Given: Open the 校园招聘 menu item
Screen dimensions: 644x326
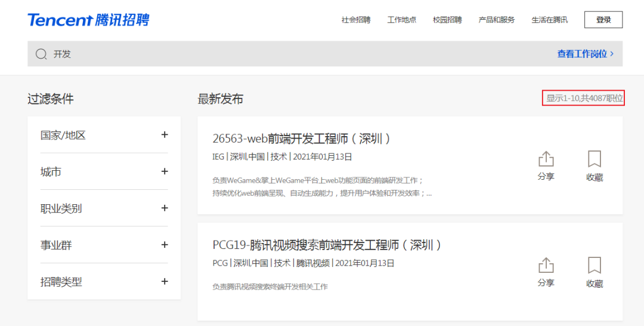Looking at the screenshot, I should 447,20.
